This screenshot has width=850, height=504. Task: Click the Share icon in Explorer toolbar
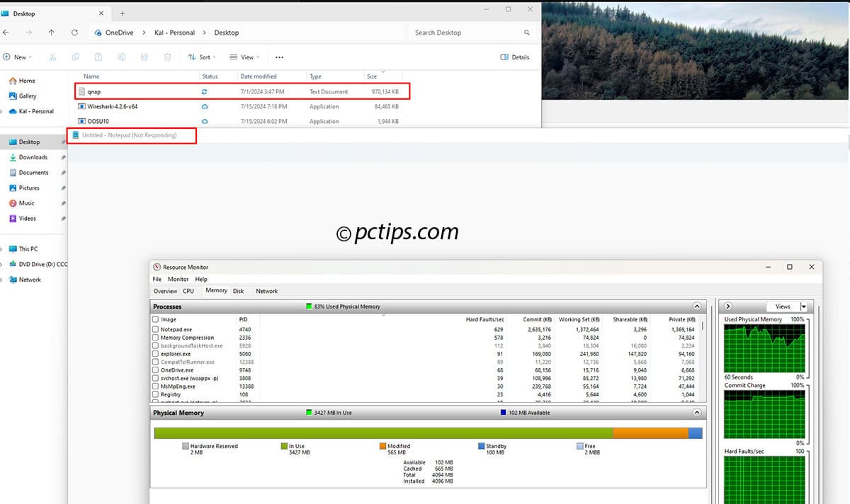click(x=144, y=57)
